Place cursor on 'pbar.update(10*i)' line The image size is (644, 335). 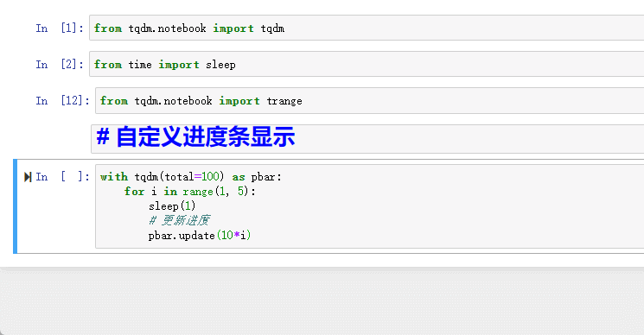click(200, 236)
